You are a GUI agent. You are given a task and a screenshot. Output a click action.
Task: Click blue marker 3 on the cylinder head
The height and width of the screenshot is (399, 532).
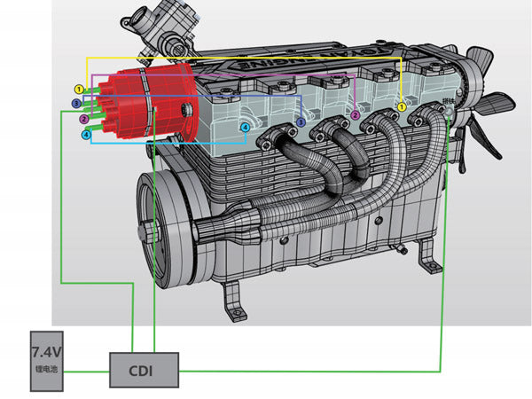(301, 122)
